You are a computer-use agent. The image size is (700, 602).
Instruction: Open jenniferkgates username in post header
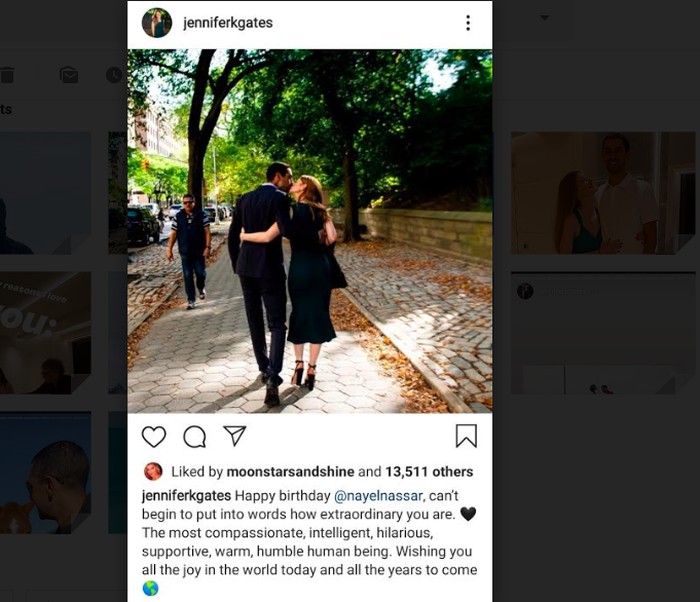[228, 23]
